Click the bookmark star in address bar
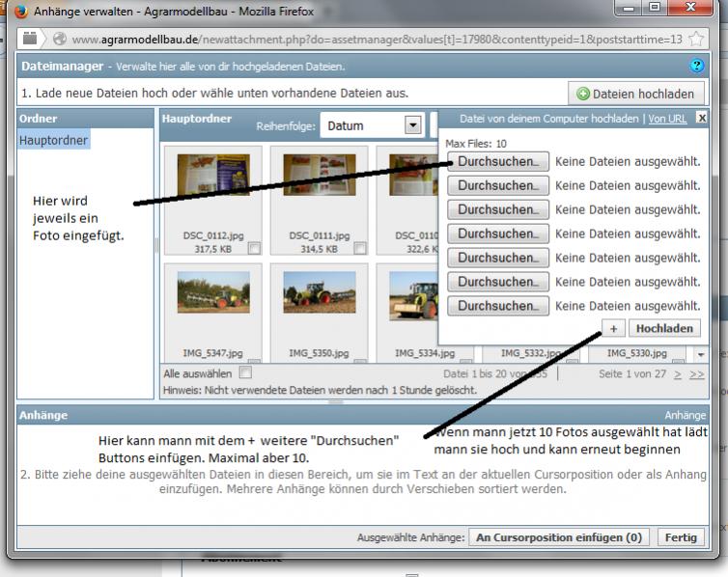728x577 pixels. coord(702,40)
